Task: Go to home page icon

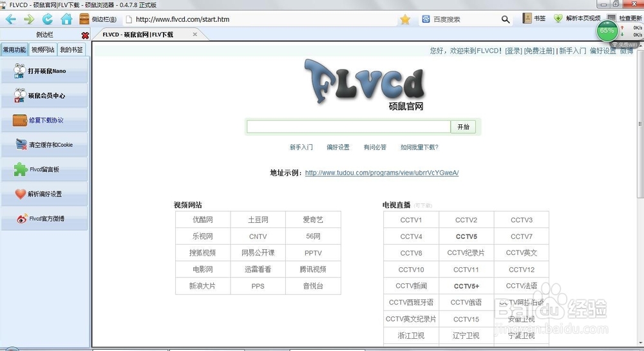Action: click(66, 19)
